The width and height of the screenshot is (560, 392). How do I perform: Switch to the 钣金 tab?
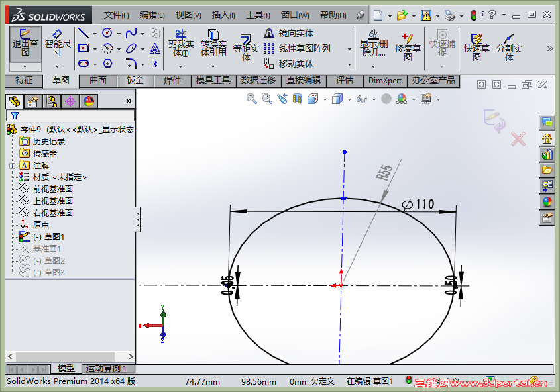coord(135,80)
